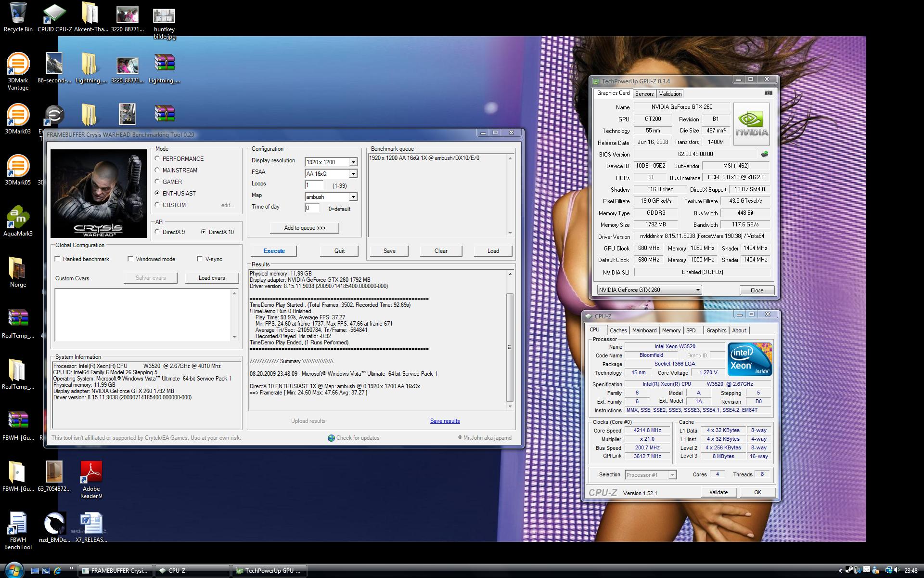Select the GAMER mode radio button
The height and width of the screenshot is (578, 924).
(x=157, y=182)
